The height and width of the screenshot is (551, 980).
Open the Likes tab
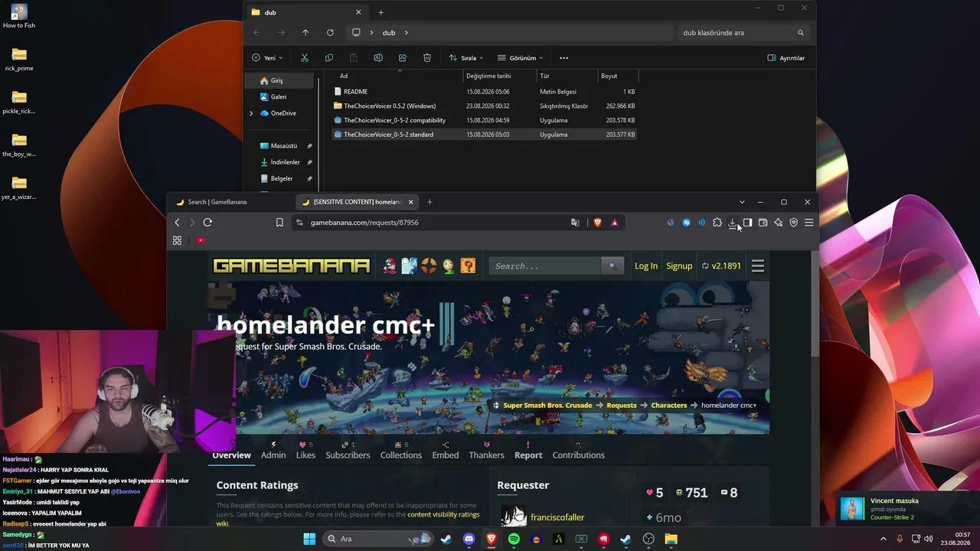pyautogui.click(x=305, y=455)
